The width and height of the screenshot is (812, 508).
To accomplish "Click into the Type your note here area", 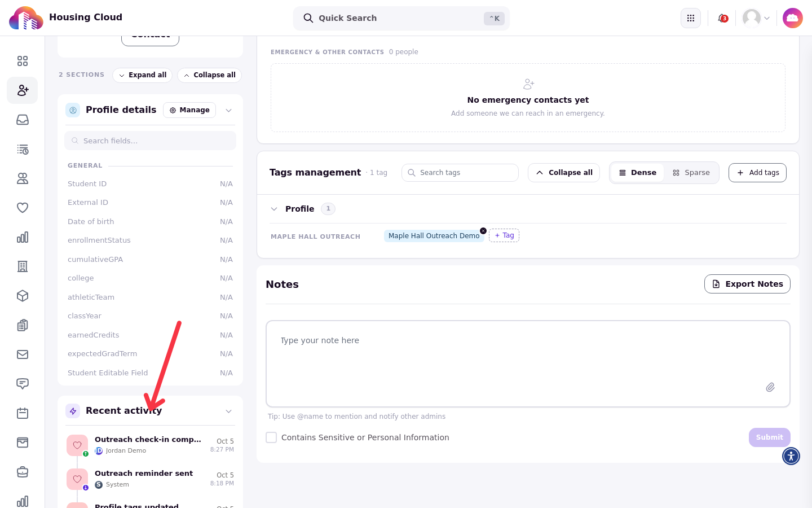I will 528,364.
